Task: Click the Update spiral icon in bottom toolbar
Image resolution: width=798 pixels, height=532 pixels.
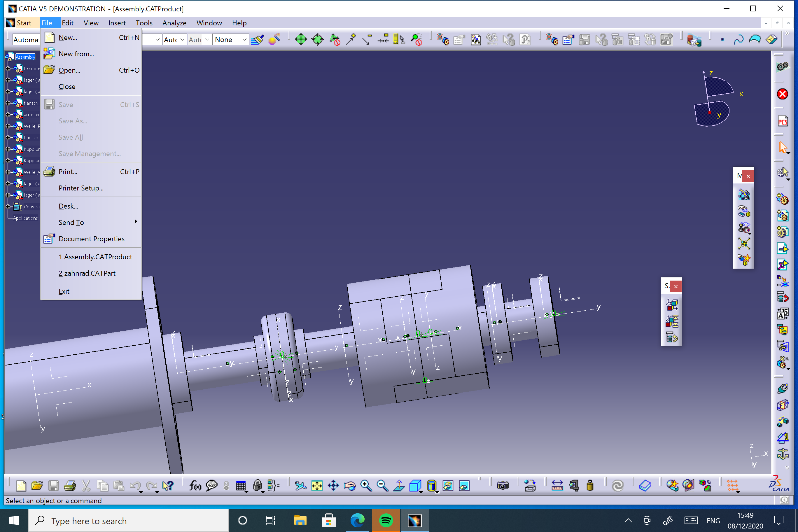Action: point(617,486)
